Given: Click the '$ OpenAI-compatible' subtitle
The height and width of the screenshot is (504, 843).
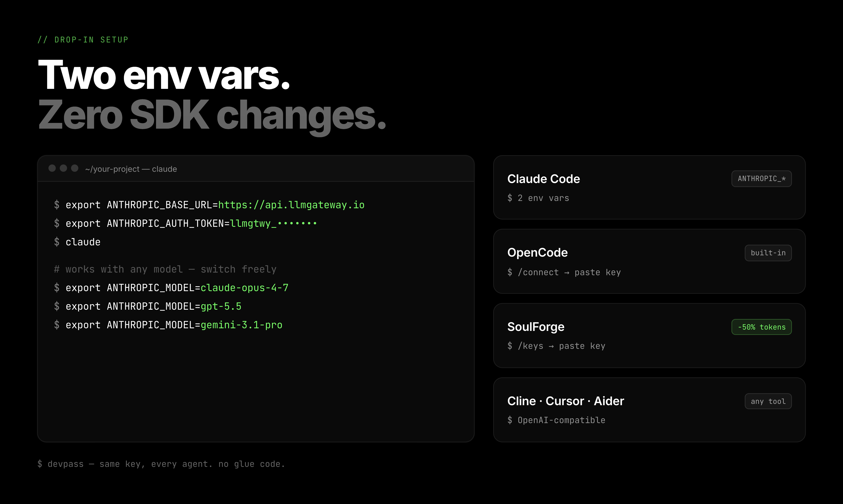Looking at the screenshot, I should [556, 420].
